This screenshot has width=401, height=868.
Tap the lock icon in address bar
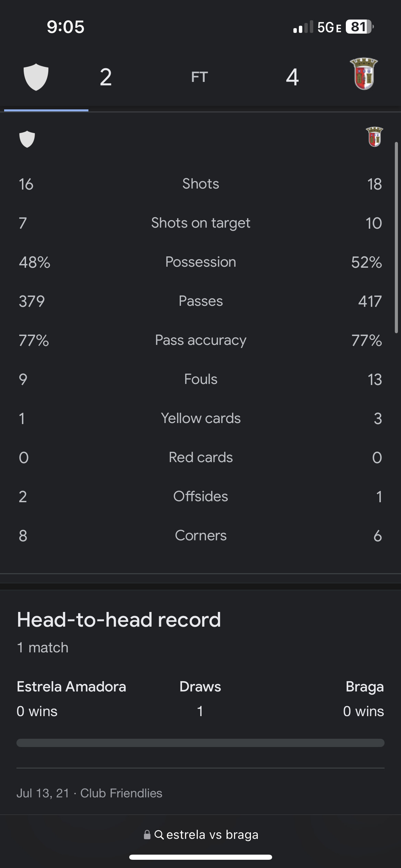(x=147, y=835)
